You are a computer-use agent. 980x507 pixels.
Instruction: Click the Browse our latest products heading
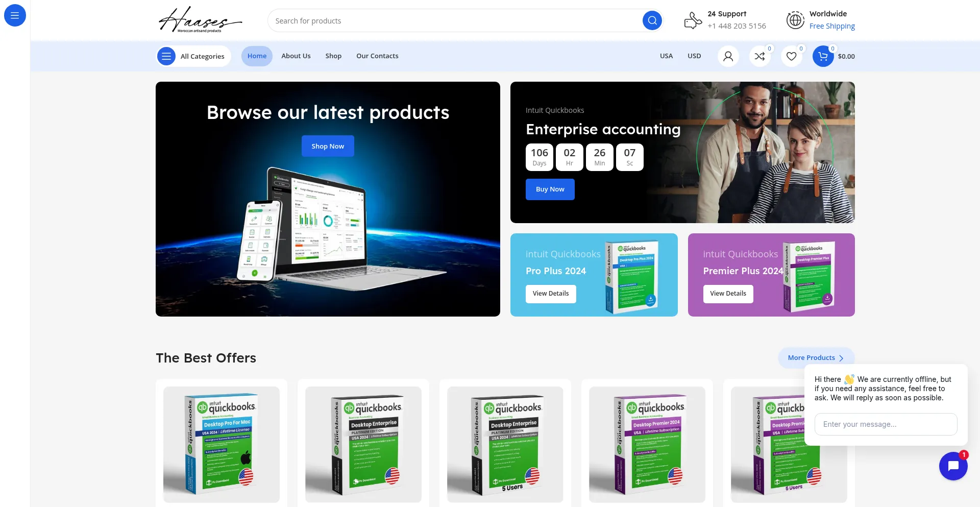pos(328,112)
